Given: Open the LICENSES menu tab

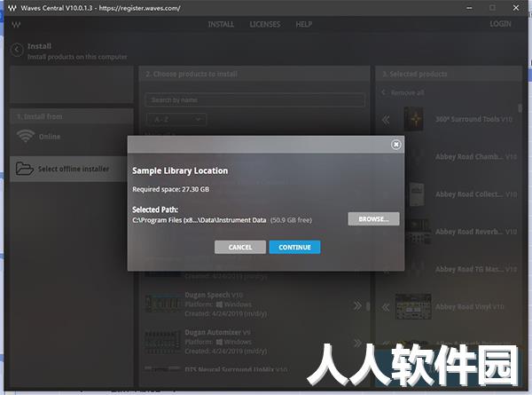Looking at the screenshot, I should click(264, 25).
